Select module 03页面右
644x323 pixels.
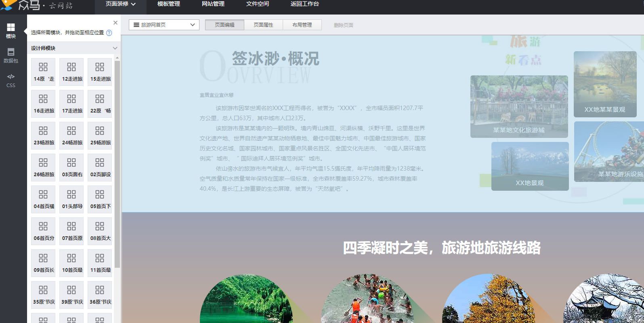[71, 167]
